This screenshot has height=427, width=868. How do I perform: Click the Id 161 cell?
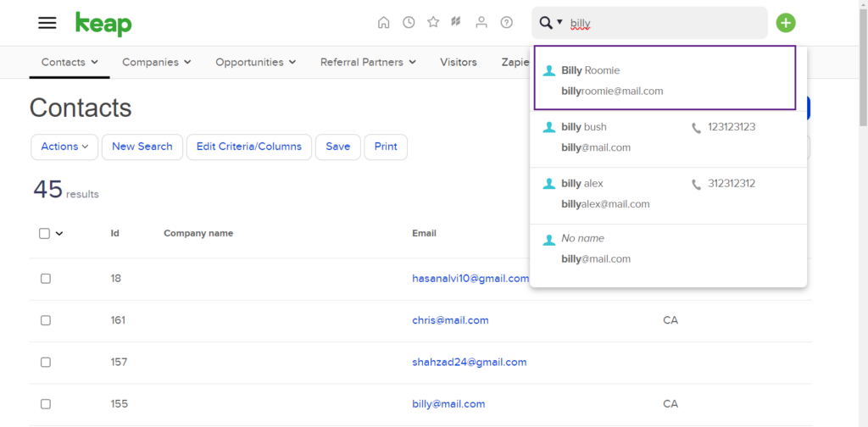(118, 320)
